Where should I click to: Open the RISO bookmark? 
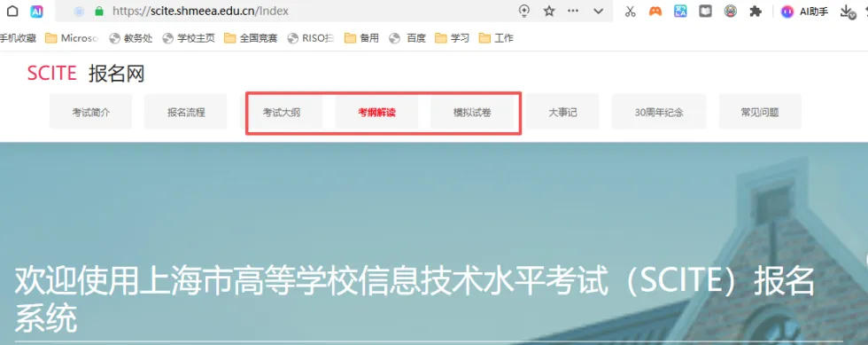tap(311, 38)
